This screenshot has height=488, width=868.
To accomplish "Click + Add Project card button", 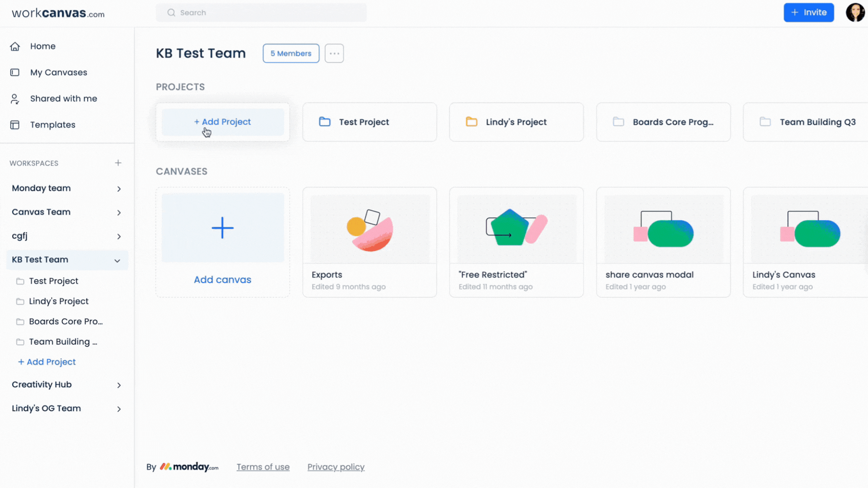I will click(222, 122).
